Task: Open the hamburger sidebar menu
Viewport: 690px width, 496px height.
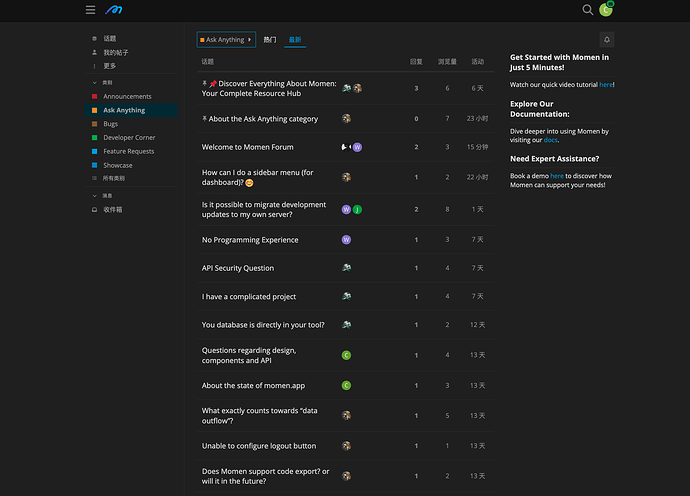Action: [x=90, y=10]
